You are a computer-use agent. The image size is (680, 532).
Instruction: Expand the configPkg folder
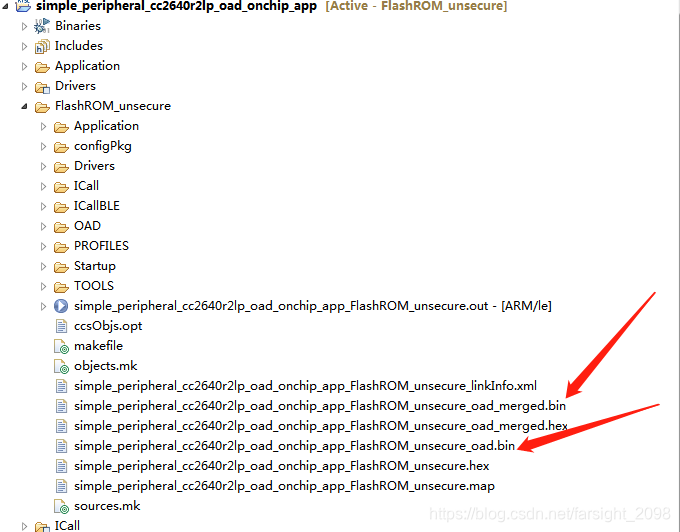43,147
